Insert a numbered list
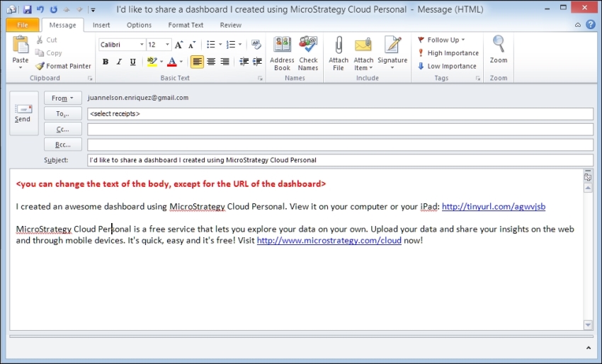 click(231, 45)
